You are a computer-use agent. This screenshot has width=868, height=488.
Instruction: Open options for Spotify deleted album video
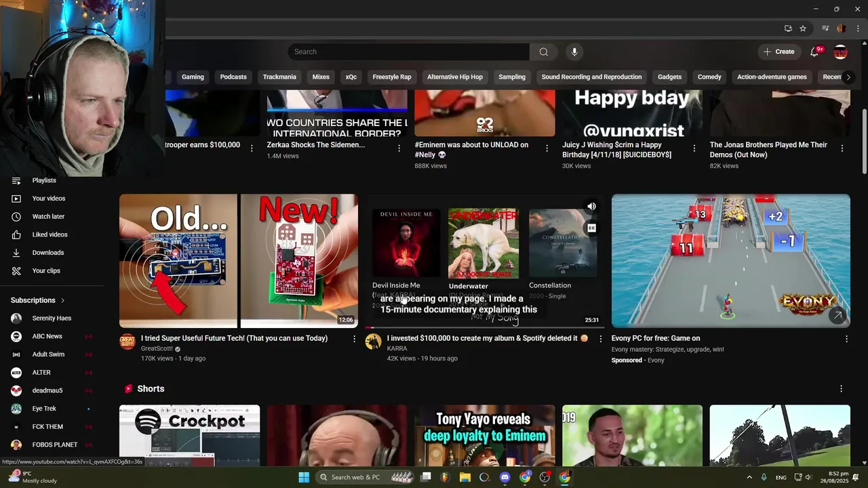(x=600, y=339)
